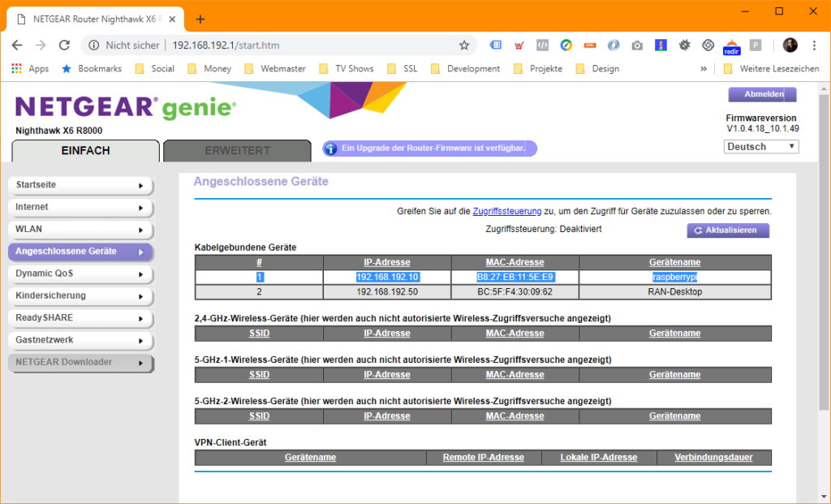831x504 pixels.
Task: Open the orange XML extension icon
Action: [590, 45]
